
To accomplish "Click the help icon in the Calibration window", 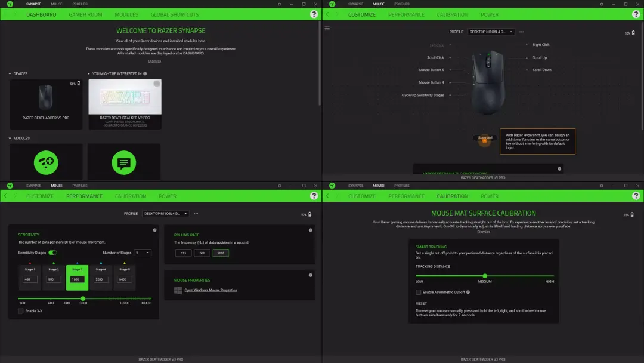I will pos(636,196).
